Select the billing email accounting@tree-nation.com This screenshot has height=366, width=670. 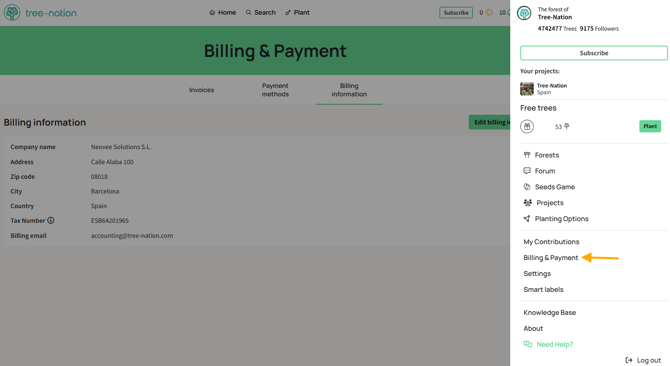pyautogui.click(x=132, y=235)
